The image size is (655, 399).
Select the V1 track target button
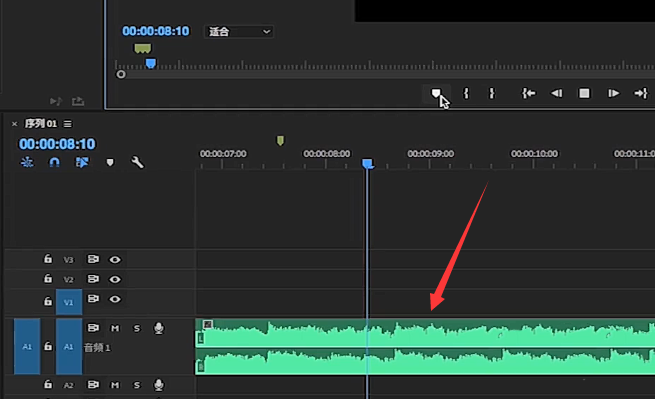69,302
